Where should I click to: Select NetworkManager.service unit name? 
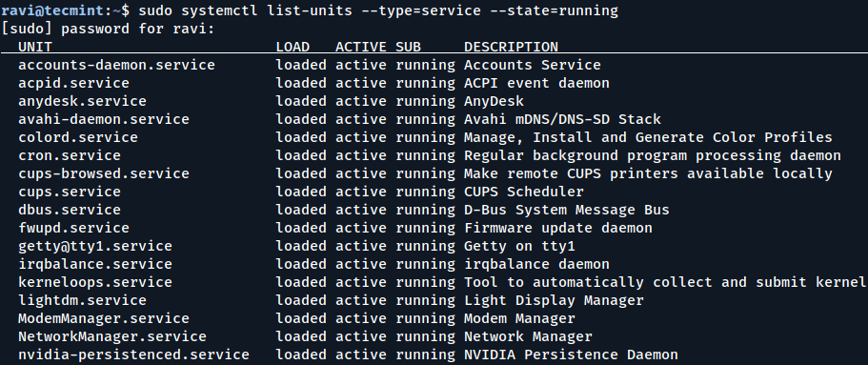click(112, 336)
